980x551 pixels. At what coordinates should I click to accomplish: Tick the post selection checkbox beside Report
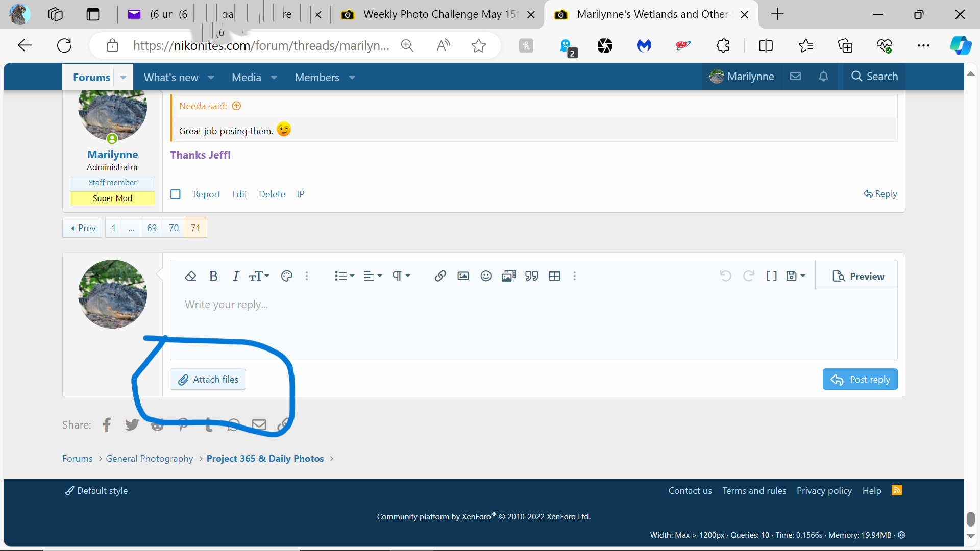(176, 194)
